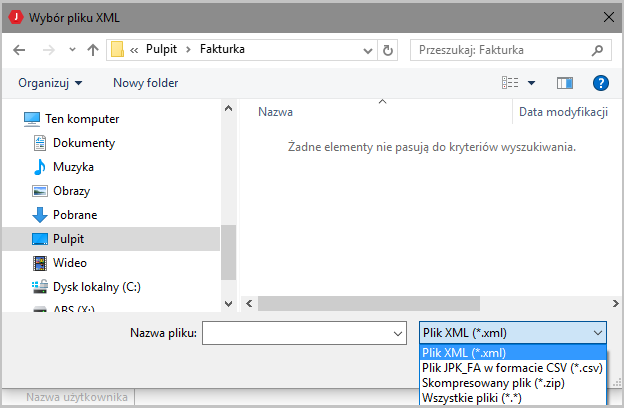
Task: Choose Plik JPK_FA w formacie CSV option
Action: pyautogui.click(x=512, y=366)
